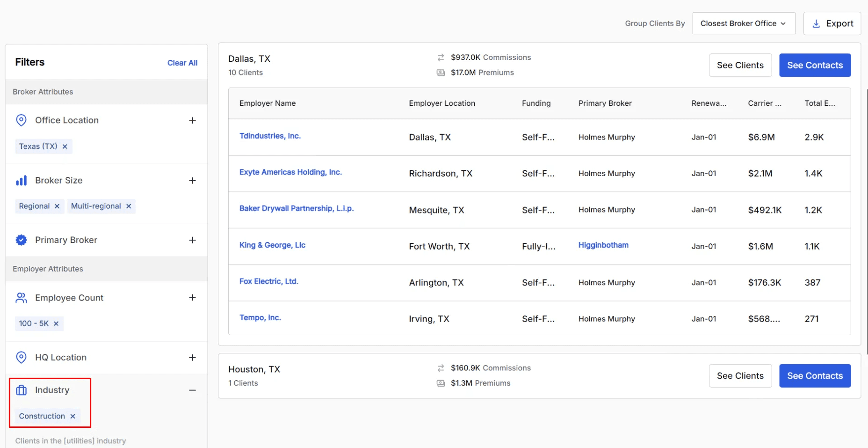Remove the Multi-regional broker size filter
Screen dimensions: 868x448
coord(129,206)
